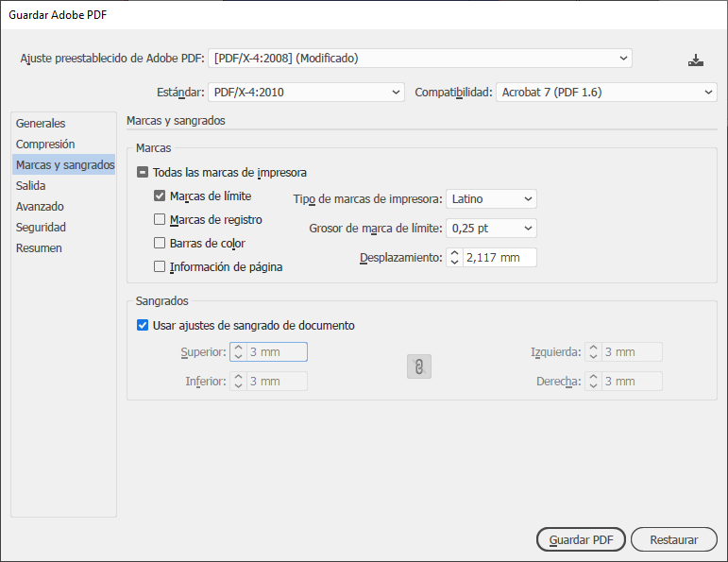Click the Derecha bleed value field
Image resolution: width=728 pixels, height=562 pixels.
click(x=632, y=382)
